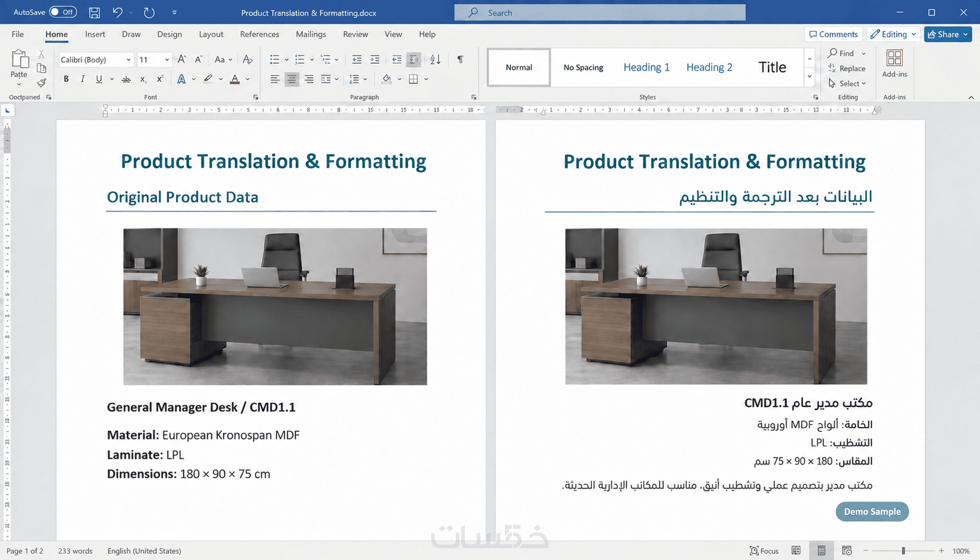The image size is (980, 560).
Task: Toggle Bold formatting button
Action: click(66, 79)
